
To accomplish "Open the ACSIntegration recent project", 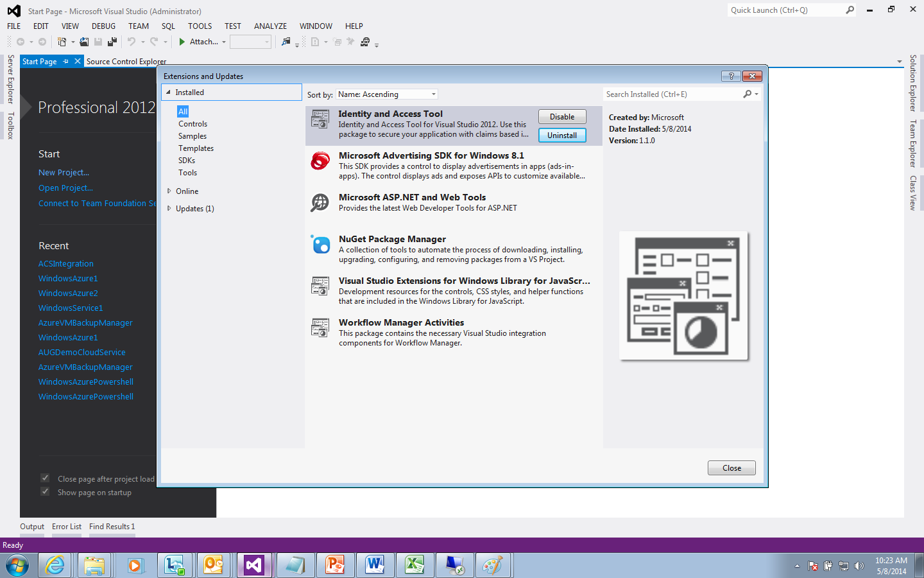I will (x=66, y=264).
